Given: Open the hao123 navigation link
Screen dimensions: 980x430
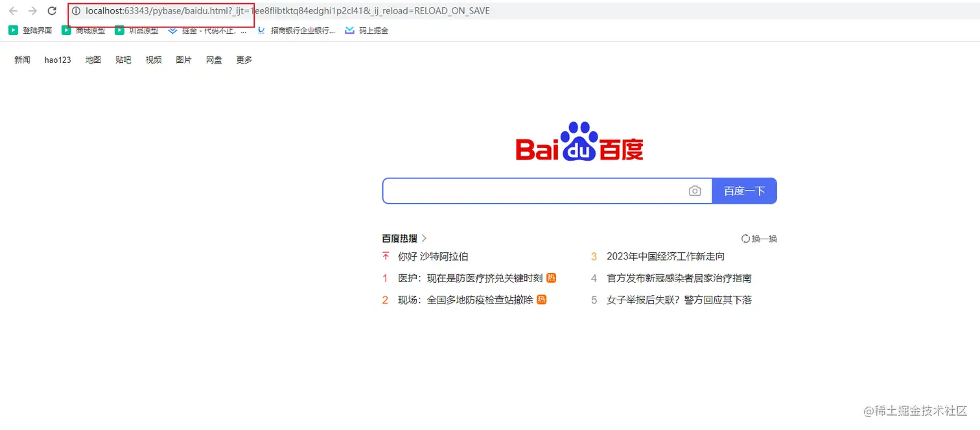Looking at the screenshot, I should tap(58, 60).
